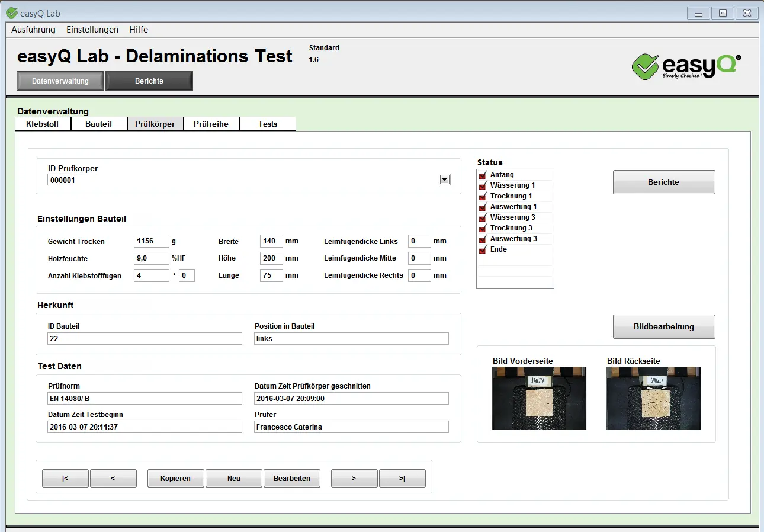Switch to the Prüfreihe tab
This screenshot has width=764, height=532.
tap(211, 124)
